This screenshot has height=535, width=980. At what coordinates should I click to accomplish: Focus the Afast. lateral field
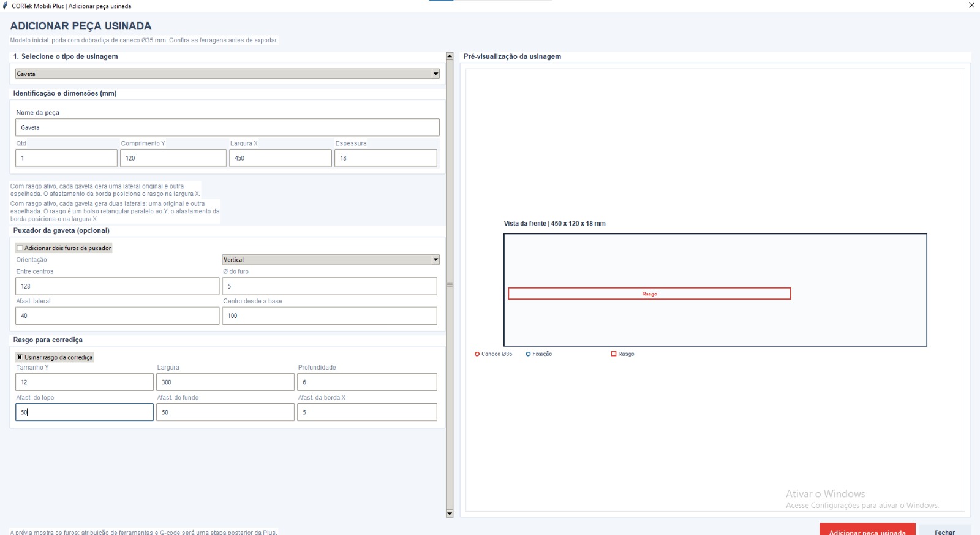pyautogui.click(x=117, y=316)
